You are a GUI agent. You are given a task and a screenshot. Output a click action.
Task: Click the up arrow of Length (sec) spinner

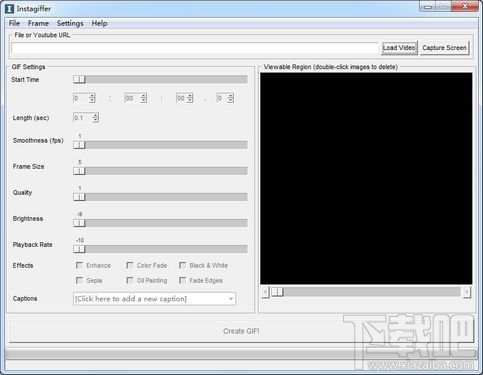point(95,115)
